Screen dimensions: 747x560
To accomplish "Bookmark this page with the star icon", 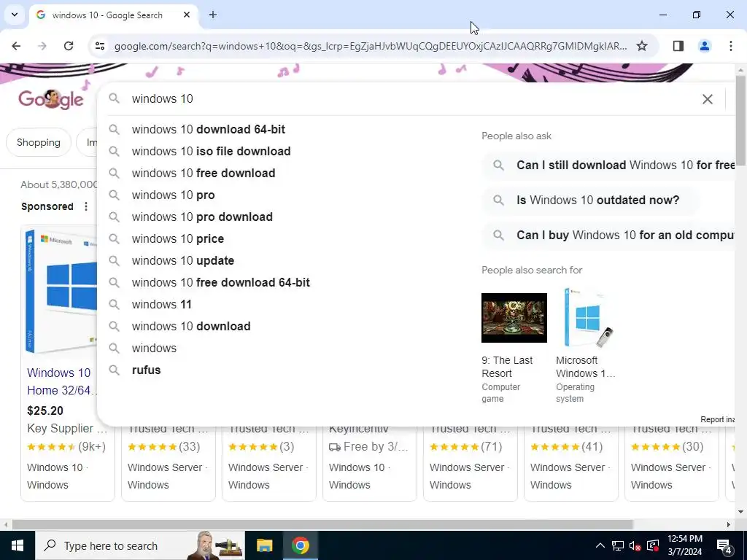I will click(642, 46).
